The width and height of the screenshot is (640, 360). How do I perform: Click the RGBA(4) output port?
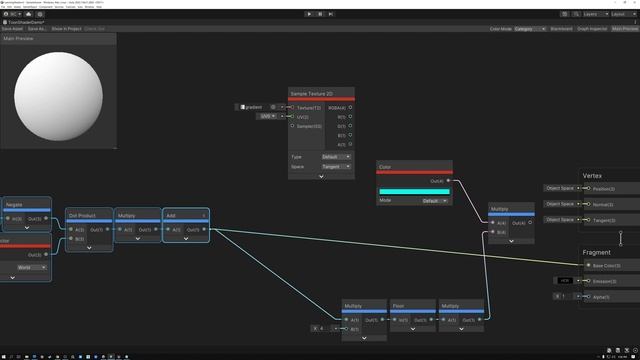(x=350, y=107)
